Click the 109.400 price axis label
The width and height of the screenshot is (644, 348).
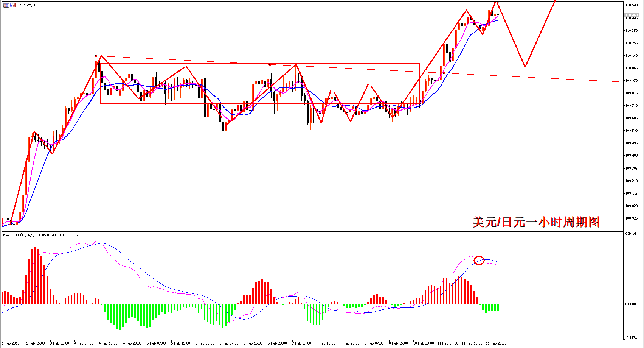pyautogui.click(x=632, y=156)
